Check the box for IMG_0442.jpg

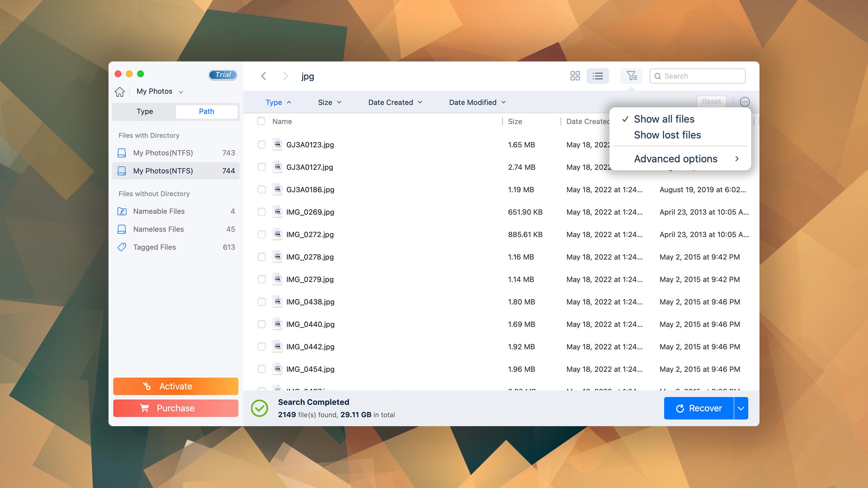(261, 347)
